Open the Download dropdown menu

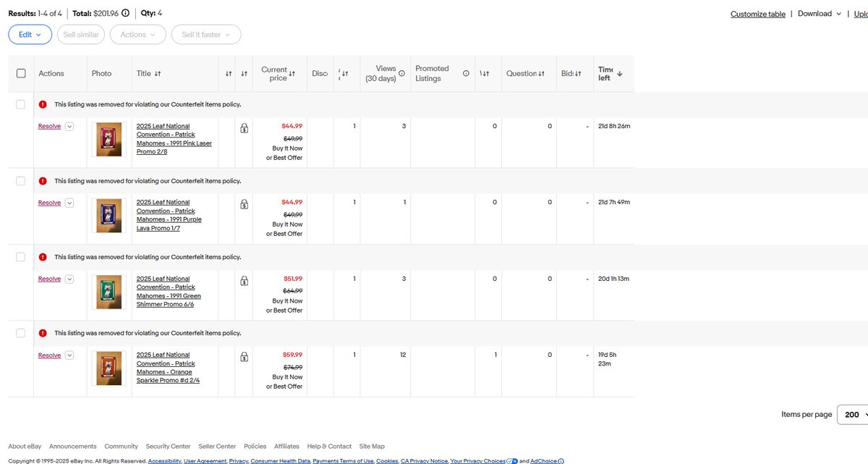pyautogui.click(x=820, y=14)
